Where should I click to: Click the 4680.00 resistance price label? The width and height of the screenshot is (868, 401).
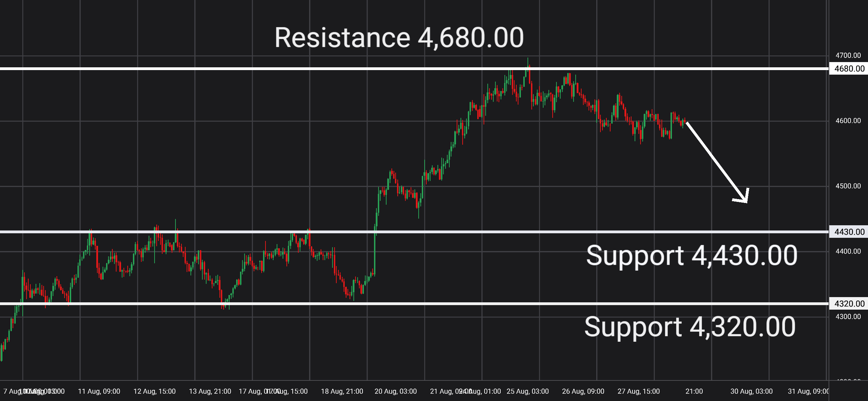[848, 69]
